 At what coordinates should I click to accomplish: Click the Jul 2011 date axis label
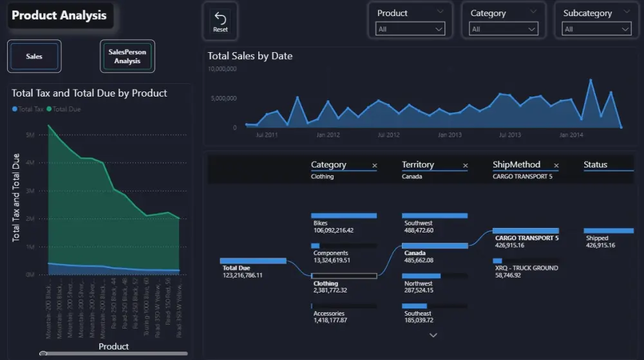pyautogui.click(x=267, y=135)
